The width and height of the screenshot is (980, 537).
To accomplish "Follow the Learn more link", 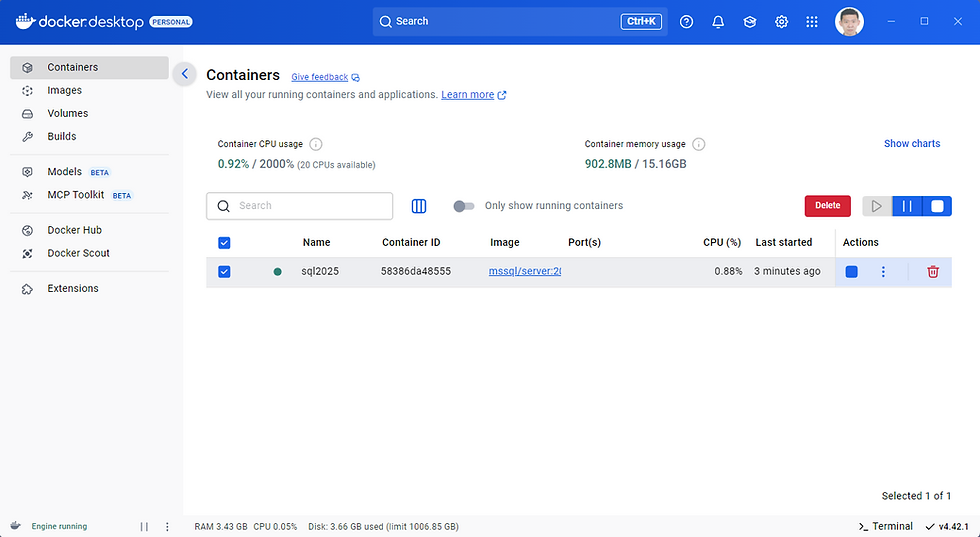I will [x=474, y=95].
